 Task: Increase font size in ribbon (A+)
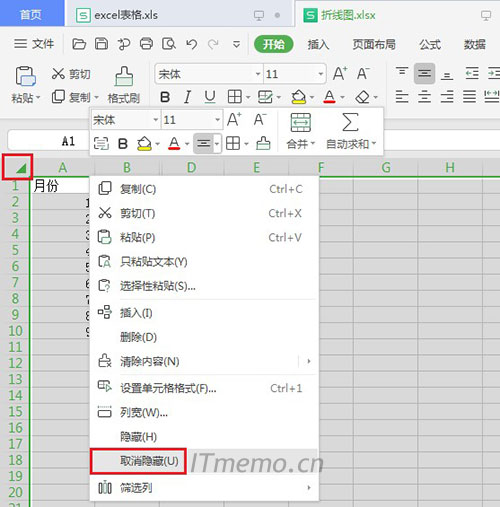pyautogui.click(x=340, y=73)
